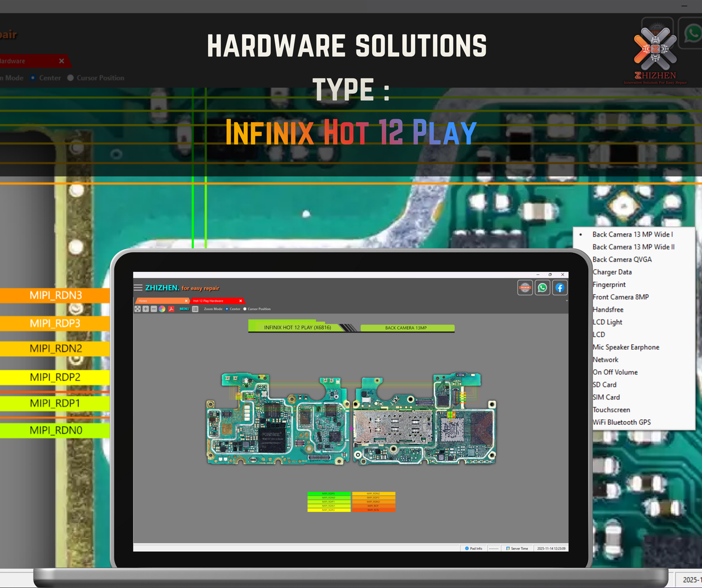
Task: Open WhatsApp contact icon in laptop window
Action: [542, 288]
